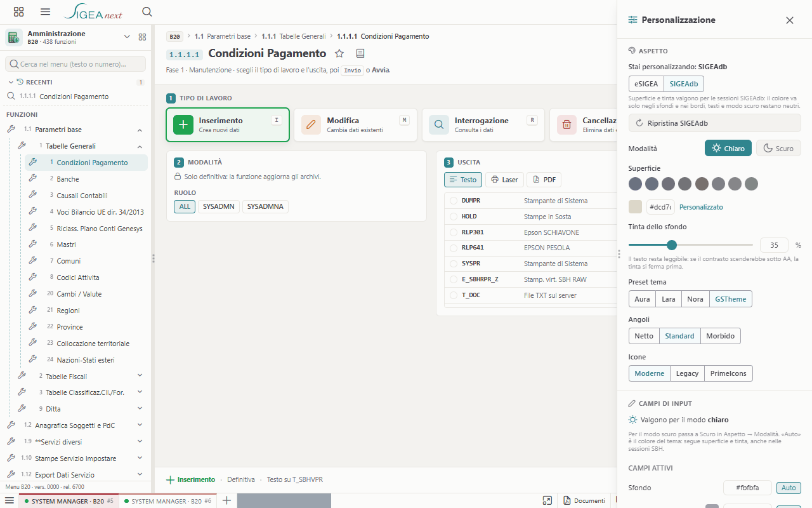Click the search magnifier icon in header

[x=147, y=11]
